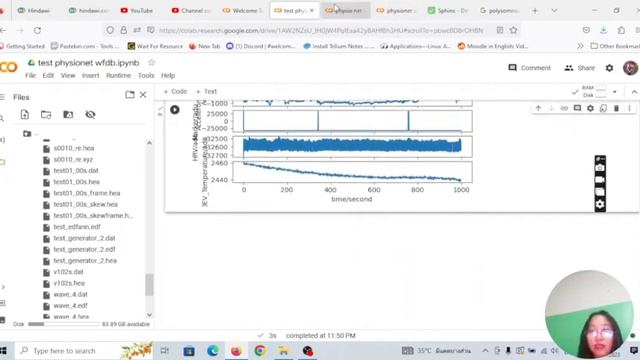Image resolution: width=640 pixels, height=360 pixels.
Task: Select file test_edfann.edf
Action: click(77, 227)
